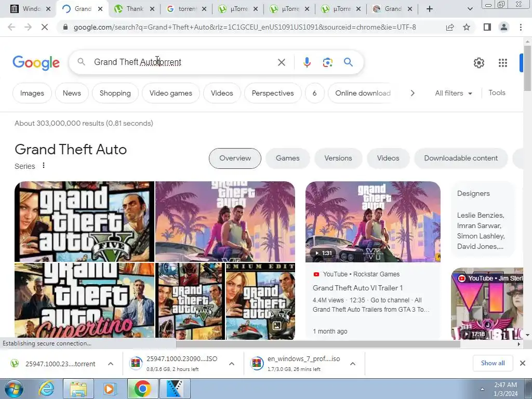532x399 pixels.
Task: Start voice search with the microphone
Action: click(307, 62)
